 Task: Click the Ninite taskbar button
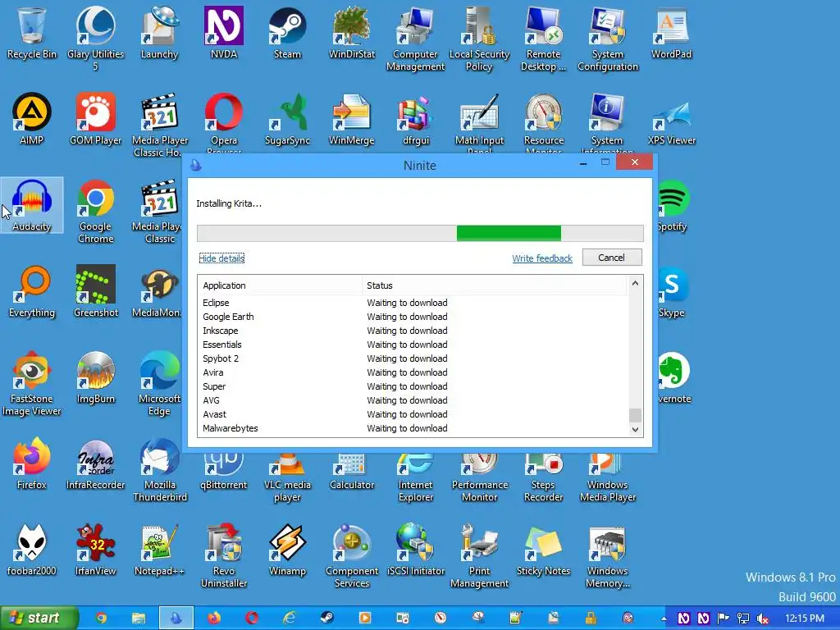176,619
